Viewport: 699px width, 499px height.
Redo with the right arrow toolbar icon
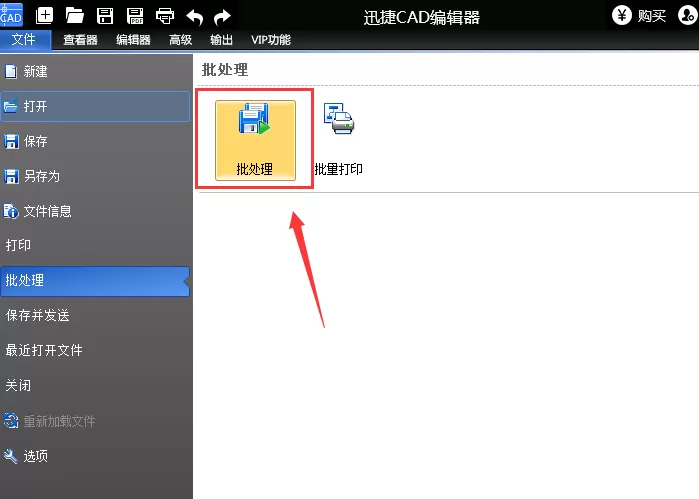[222, 17]
